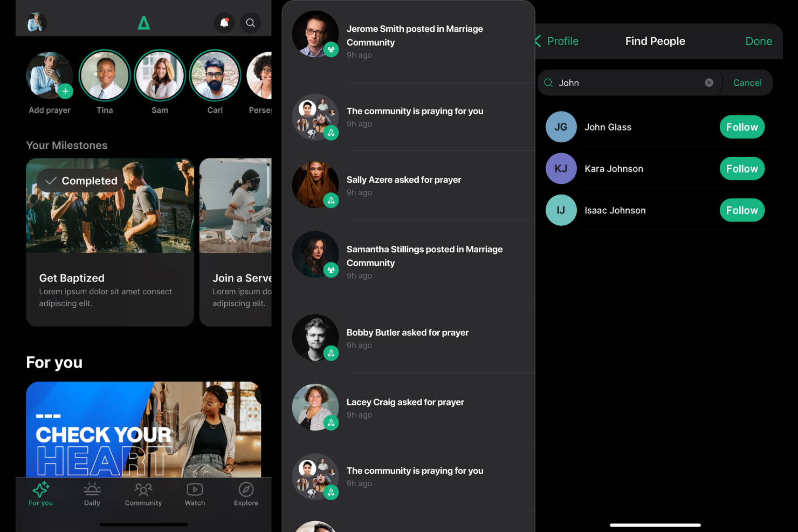Tap Sally Azere's avatar

[315, 185]
